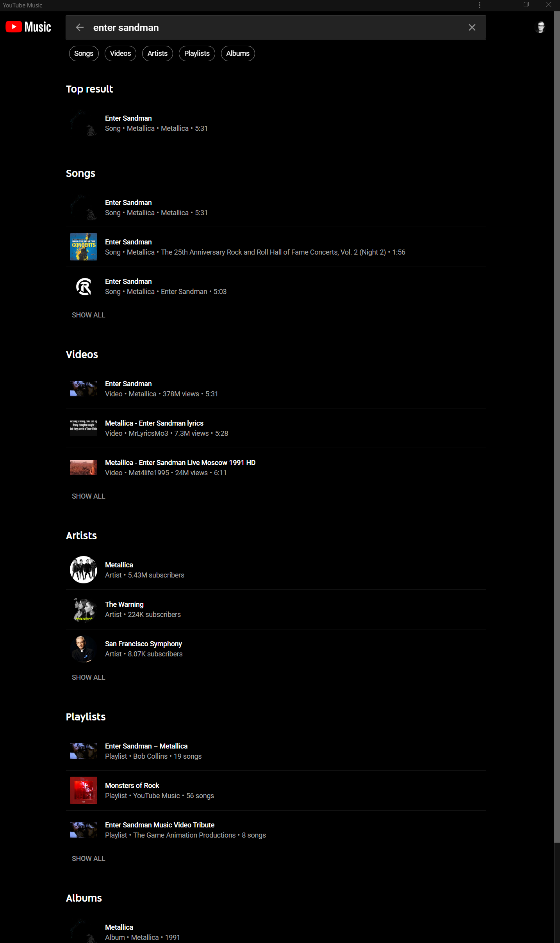Show all Playlists results
560x943 pixels.
[x=89, y=859]
